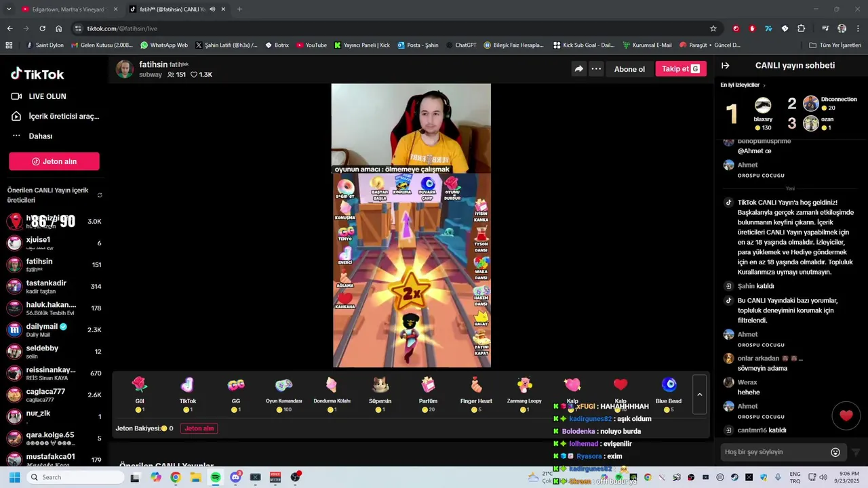Open tastankadir live stream
The image size is (868, 488).
(54, 286)
